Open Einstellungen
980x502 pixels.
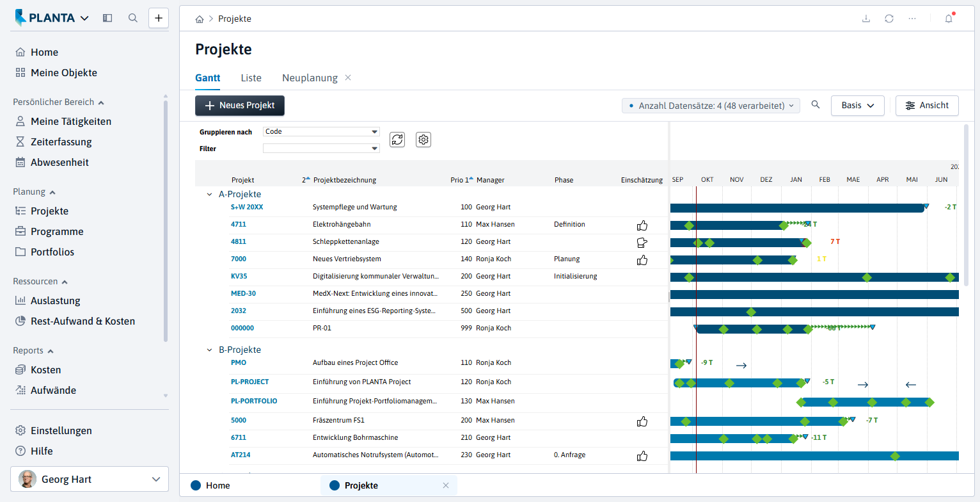(53, 430)
